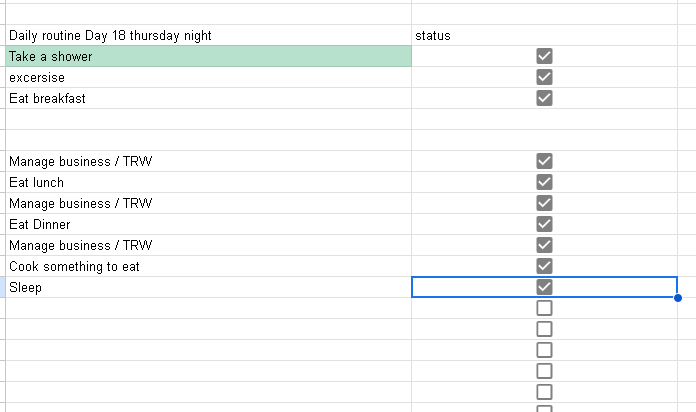696x412 pixels.
Task: Check the first empty checkbox below Sleep
Action: [x=545, y=308]
